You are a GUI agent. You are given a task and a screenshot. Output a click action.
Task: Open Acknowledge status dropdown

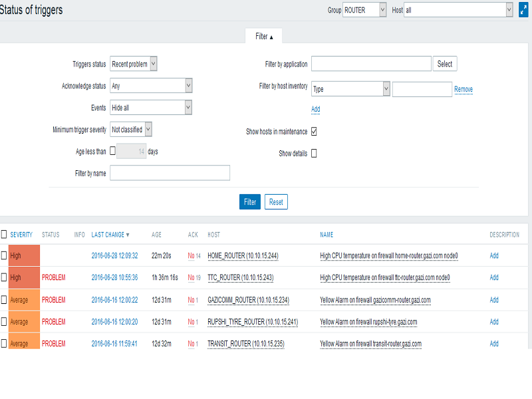coord(151,86)
